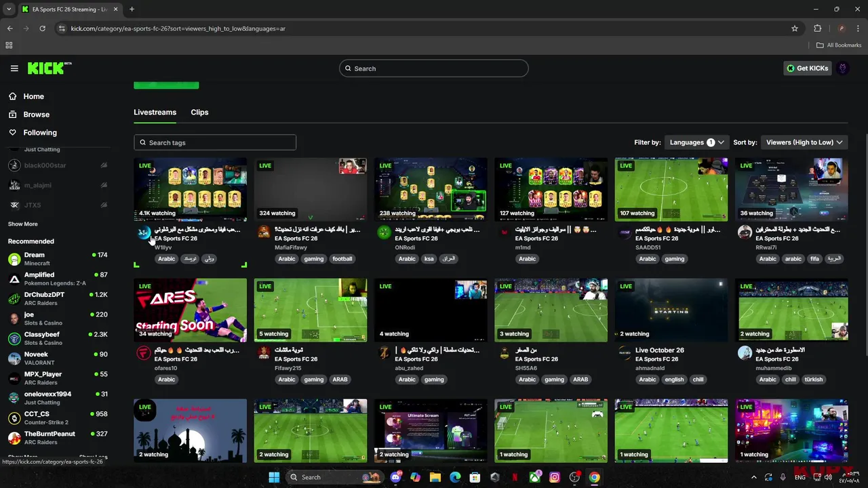868x488 pixels.
Task: Show hidden system tray icons
Action: (753, 477)
